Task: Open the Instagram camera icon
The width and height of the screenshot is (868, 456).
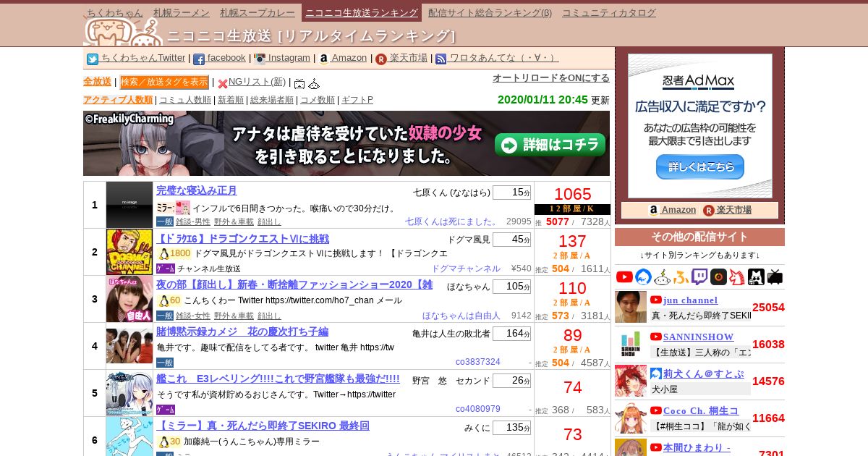Action: pos(260,59)
